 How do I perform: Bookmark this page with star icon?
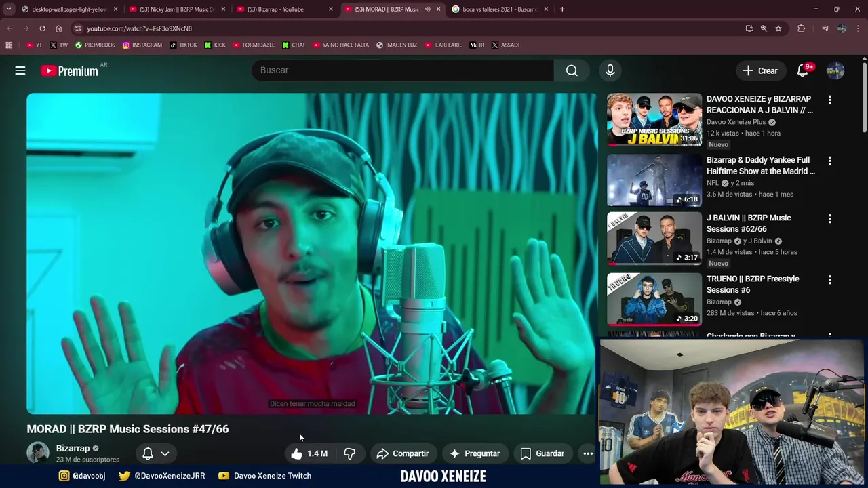778,28
